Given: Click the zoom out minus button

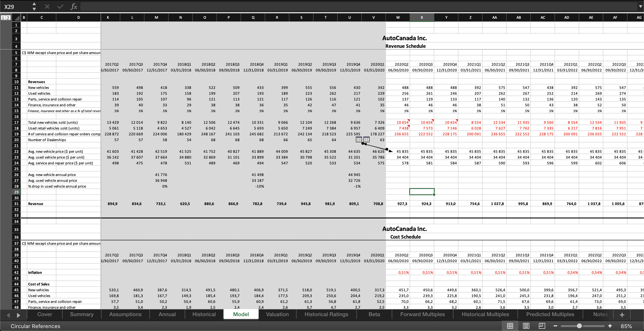Looking at the screenshot, I should tap(555, 326).
